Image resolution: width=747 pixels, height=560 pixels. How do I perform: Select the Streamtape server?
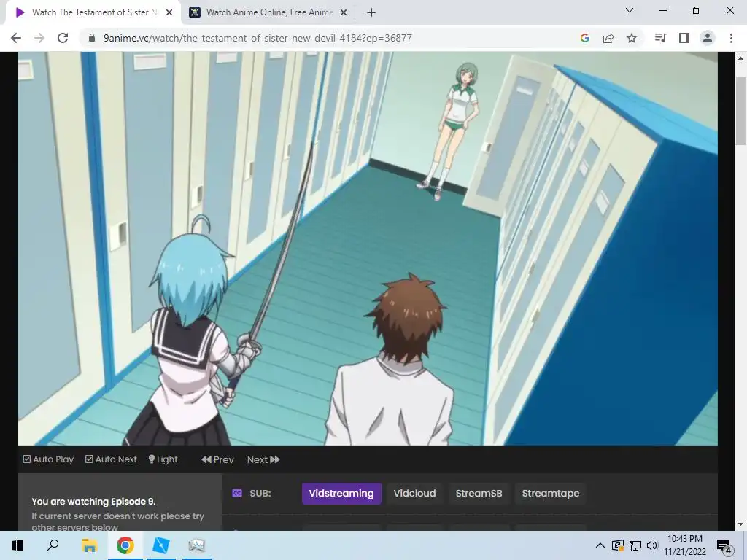(550, 494)
